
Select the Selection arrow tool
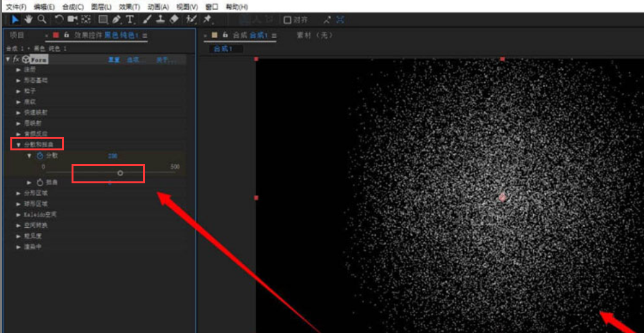click(15, 20)
